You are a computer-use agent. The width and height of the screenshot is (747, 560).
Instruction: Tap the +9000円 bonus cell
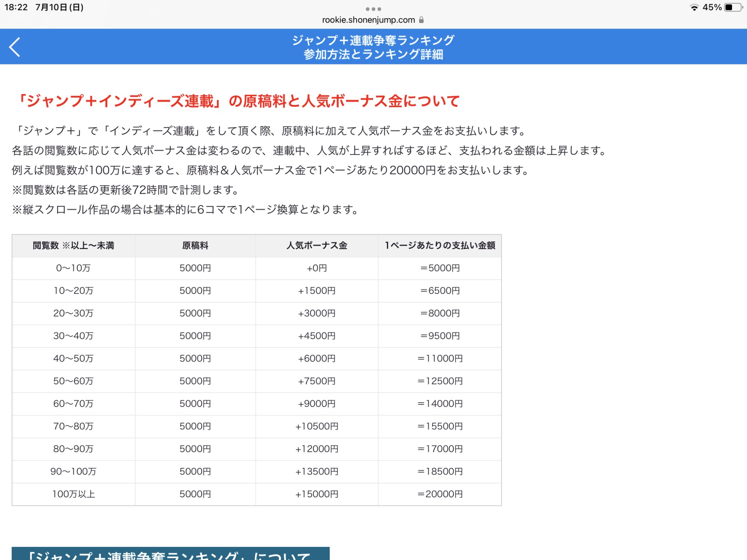tap(317, 404)
